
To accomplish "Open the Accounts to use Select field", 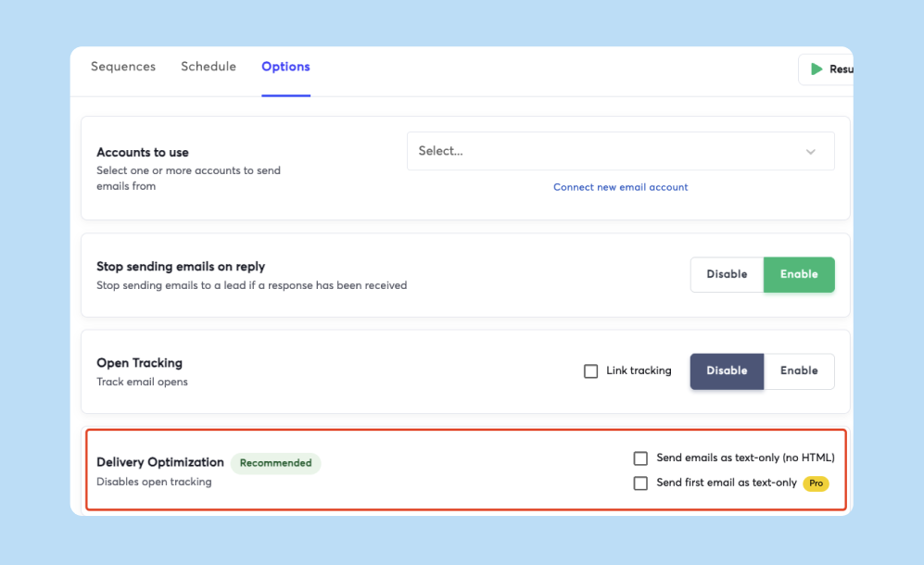I will (602, 151).
